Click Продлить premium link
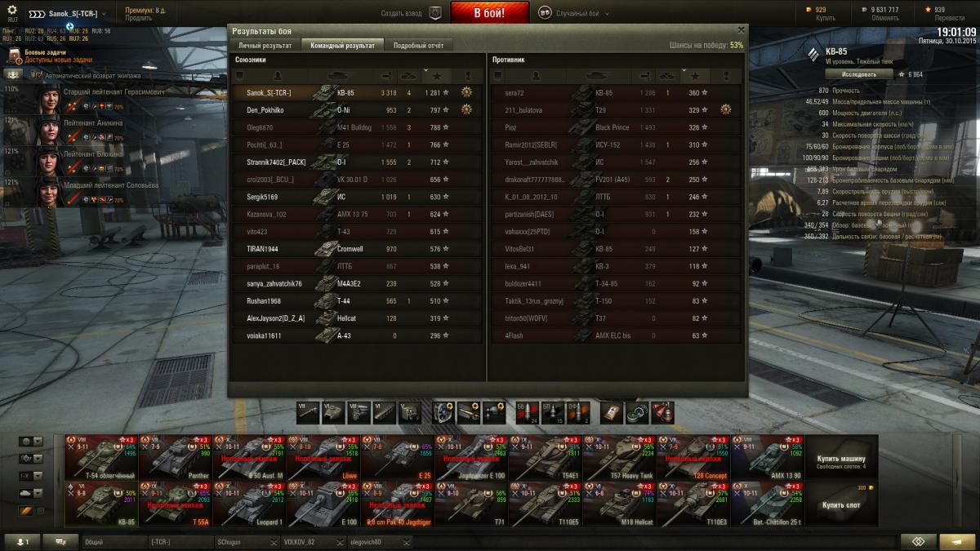 (139, 18)
